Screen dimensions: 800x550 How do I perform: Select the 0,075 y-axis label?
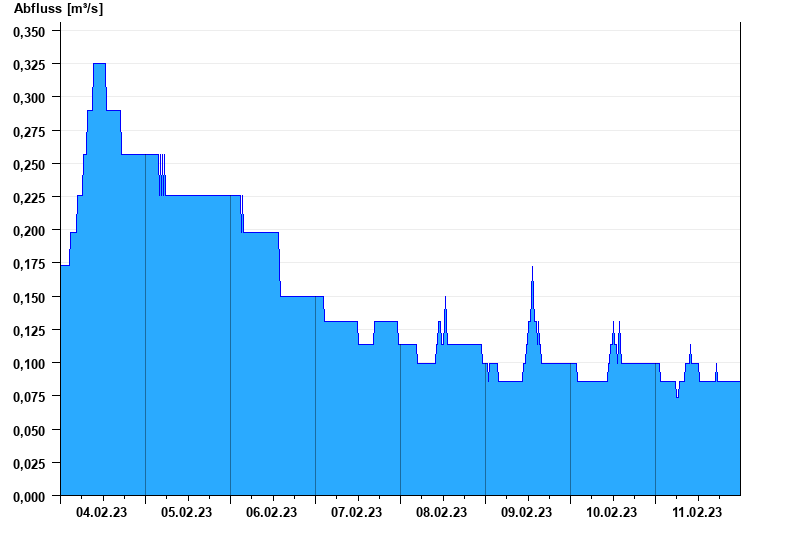(x=29, y=397)
